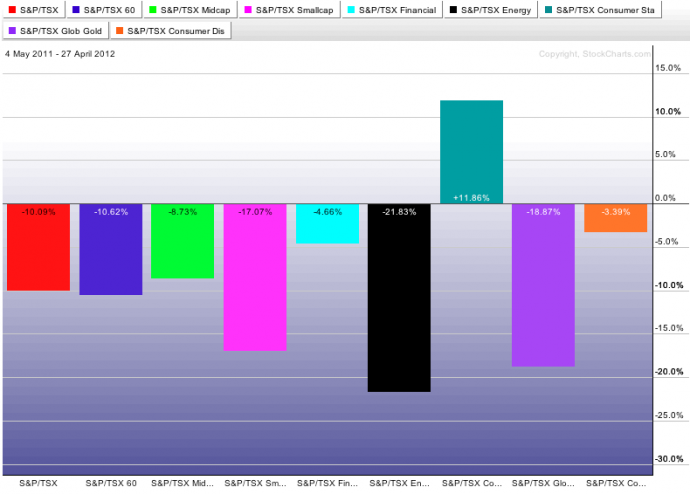Toggle the S&P/TSX Midcap legend tab
Image resolution: width=690 pixels, height=494 pixels.
(x=193, y=10)
